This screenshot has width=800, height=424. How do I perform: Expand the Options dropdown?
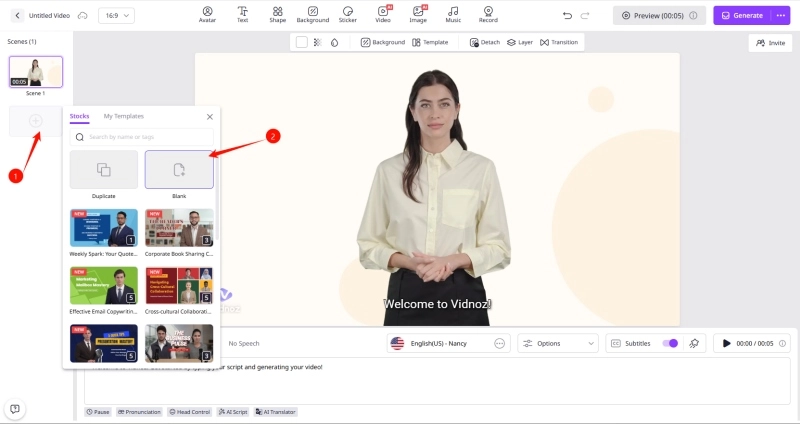(x=558, y=343)
